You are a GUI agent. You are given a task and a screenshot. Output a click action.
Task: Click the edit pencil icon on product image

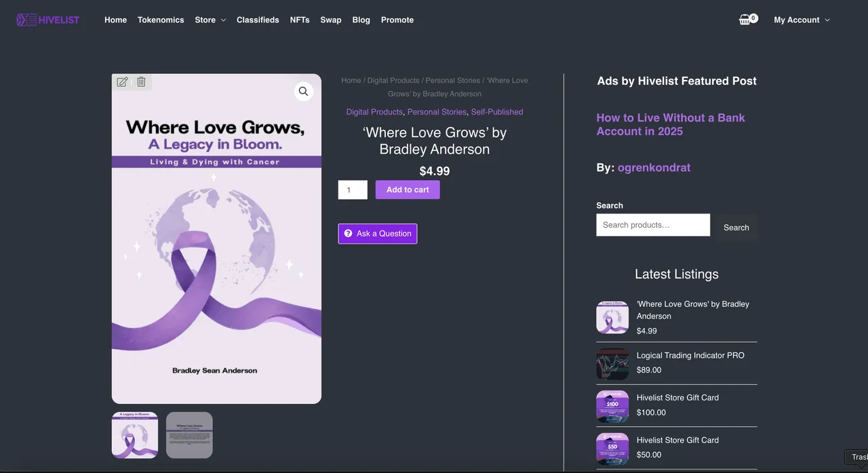[122, 82]
